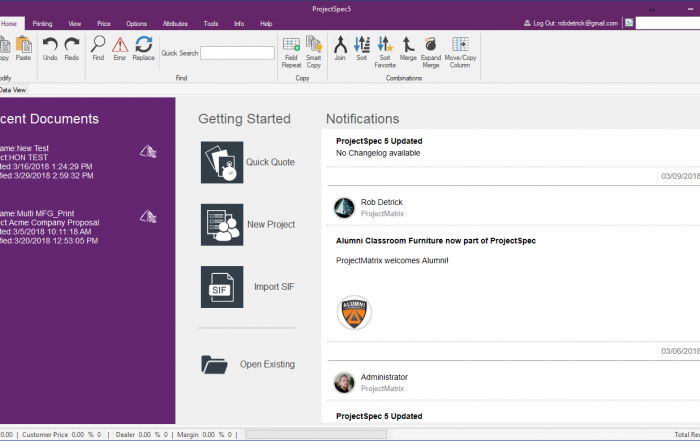Click the Redo arrow icon
The image size is (700, 441).
click(71, 44)
